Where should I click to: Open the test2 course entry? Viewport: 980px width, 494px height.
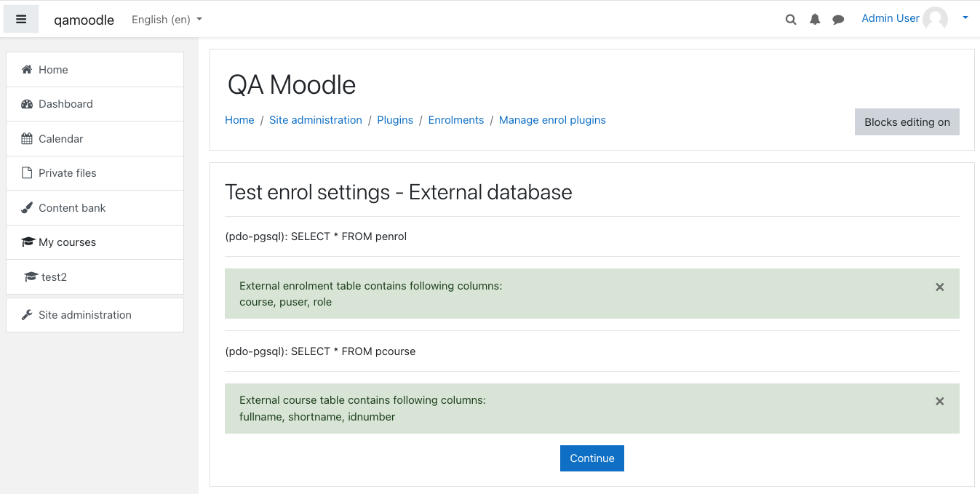coord(95,277)
